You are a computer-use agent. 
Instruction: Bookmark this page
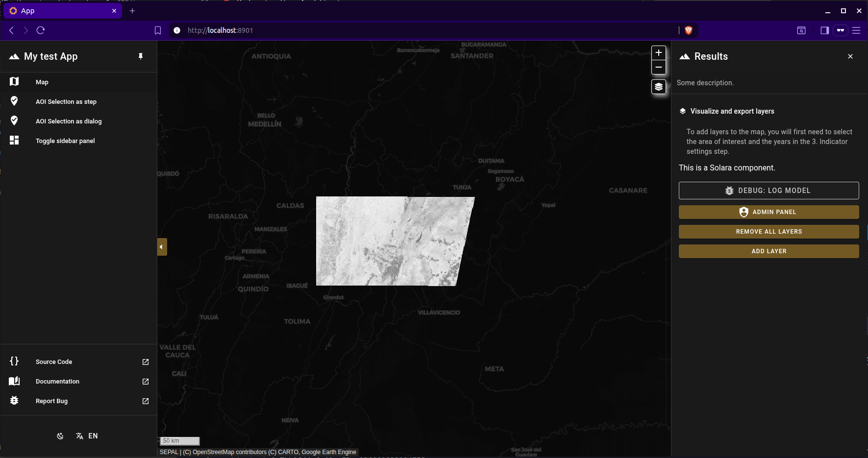click(158, 30)
